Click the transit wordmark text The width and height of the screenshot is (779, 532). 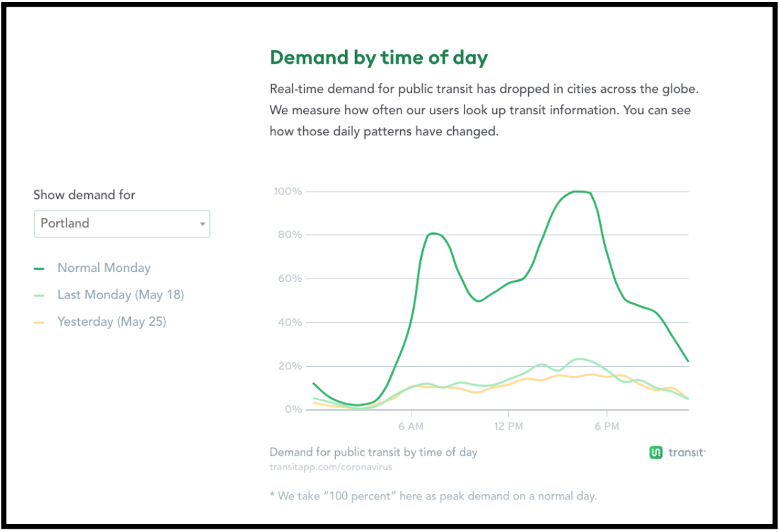687,452
